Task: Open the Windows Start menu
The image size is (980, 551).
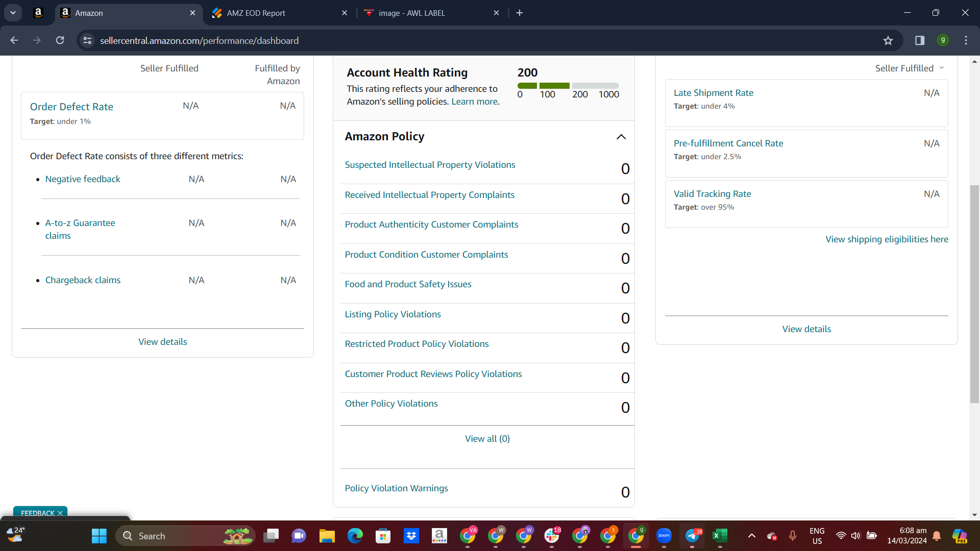Action: [99, 536]
